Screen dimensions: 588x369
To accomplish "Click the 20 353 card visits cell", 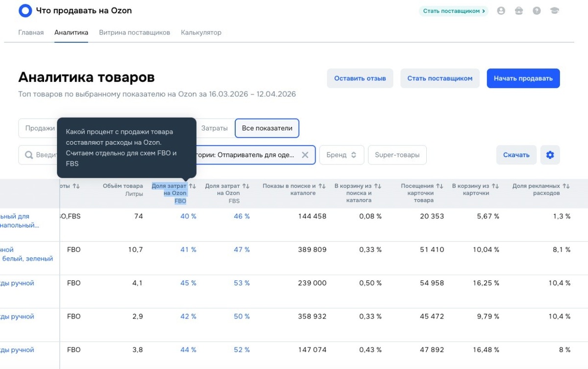I will click(x=432, y=216).
